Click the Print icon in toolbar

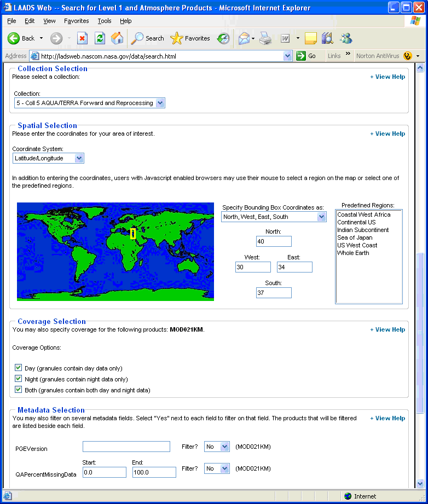click(265, 38)
